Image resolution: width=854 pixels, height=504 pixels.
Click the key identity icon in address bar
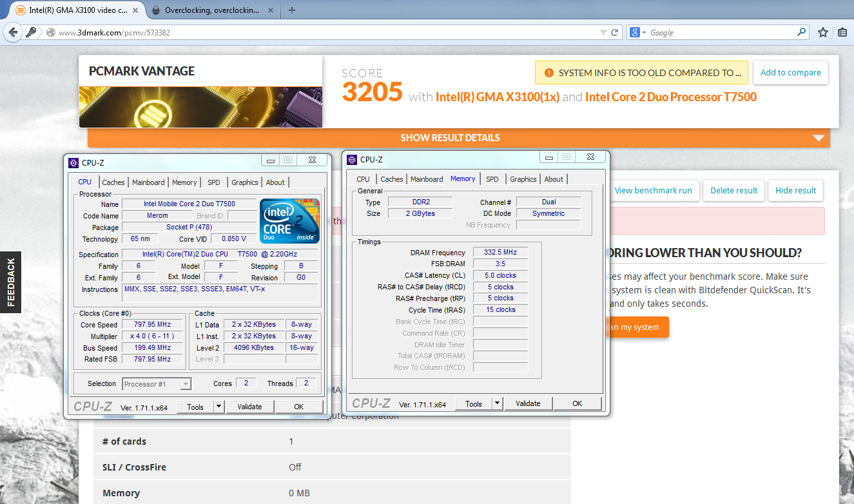(31, 32)
